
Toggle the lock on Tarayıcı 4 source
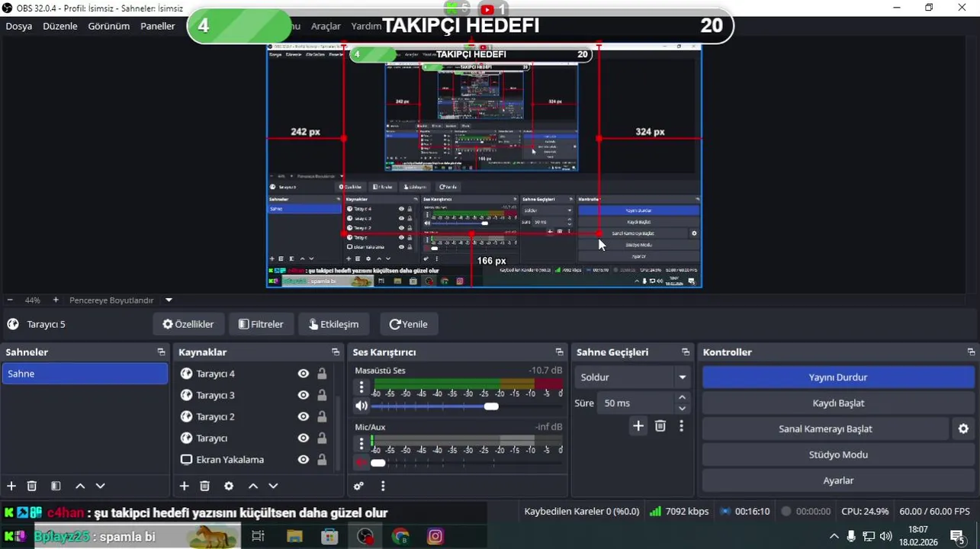pos(322,374)
